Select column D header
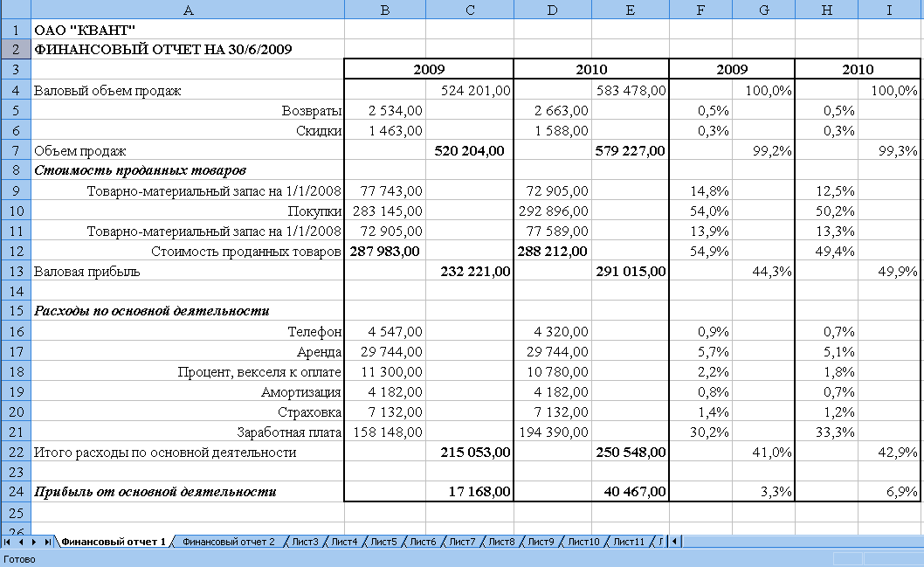924x567 pixels. coord(552,10)
